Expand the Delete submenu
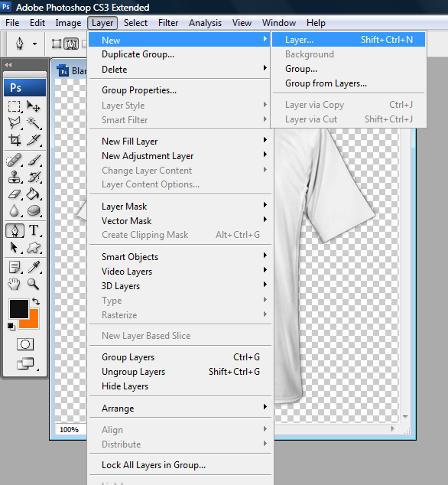This screenshot has height=485, width=448. click(180, 70)
